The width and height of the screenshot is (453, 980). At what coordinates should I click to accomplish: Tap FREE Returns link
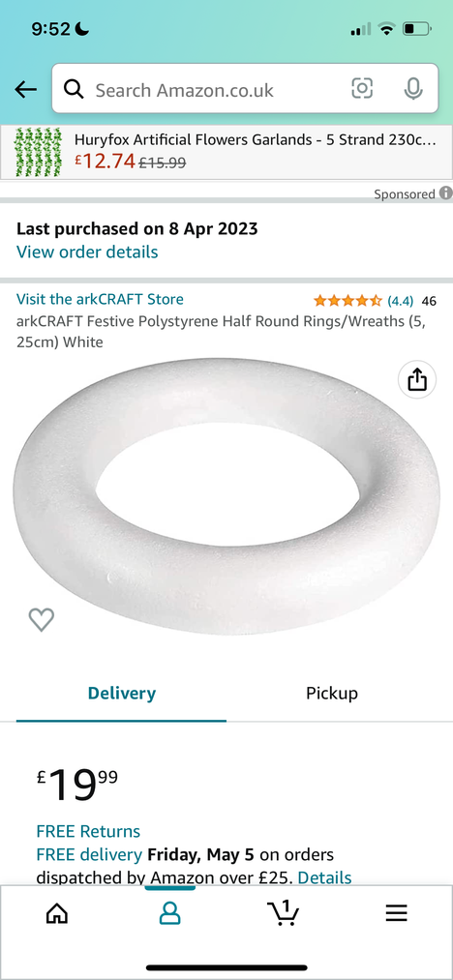88,831
